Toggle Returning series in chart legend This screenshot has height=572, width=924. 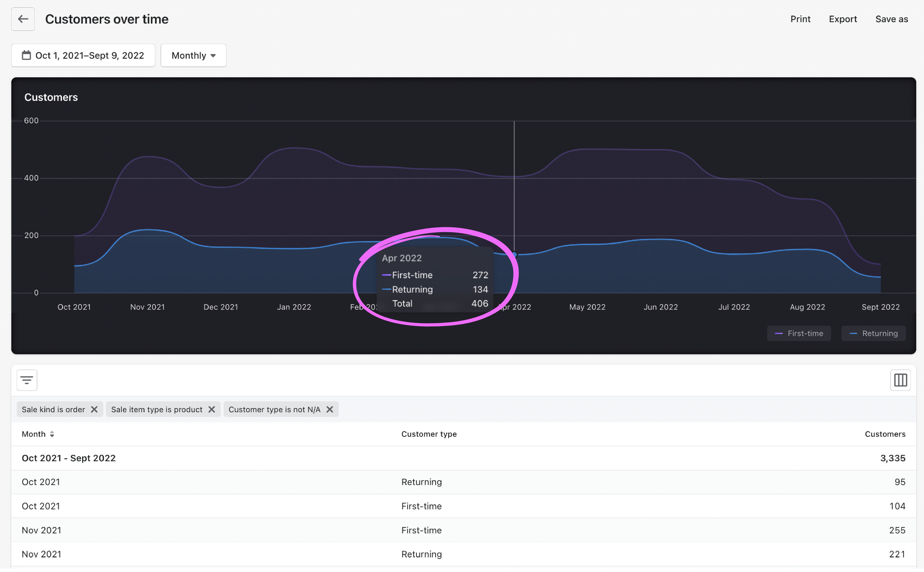[x=874, y=334]
